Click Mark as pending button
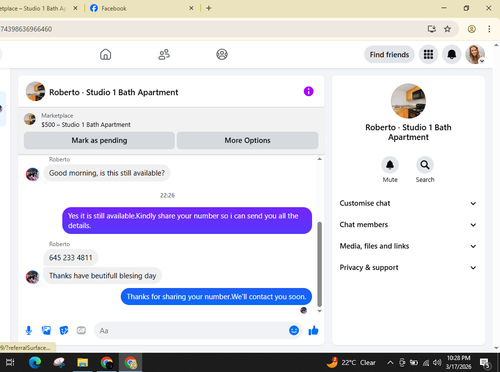Screen dimensions: 500x372 click(99, 140)
